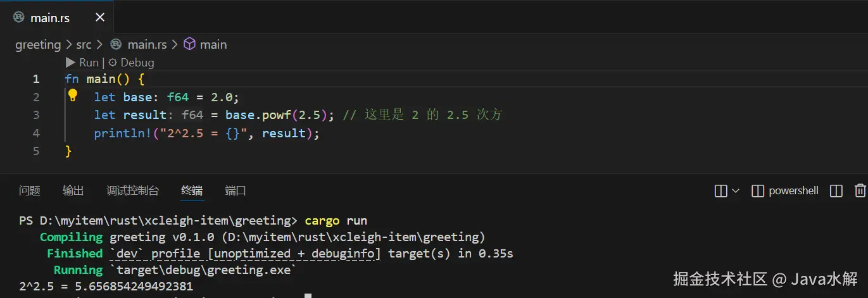This screenshot has height=298, width=868.
Task: Kill the terminal with the trash icon
Action: coord(860,190)
